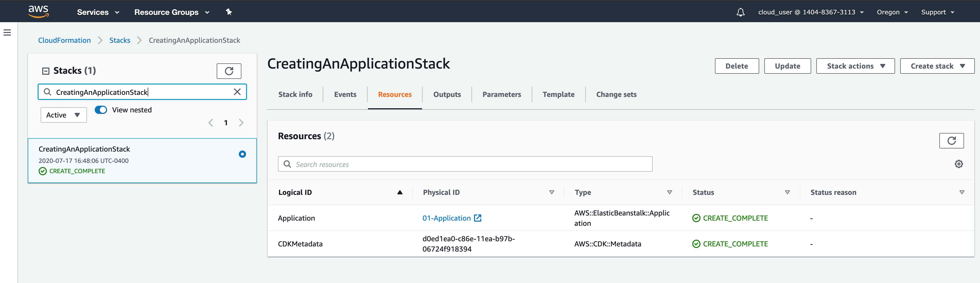
Task: Switch to the Template tab
Action: pyautogui.click(x=558, y=94)
